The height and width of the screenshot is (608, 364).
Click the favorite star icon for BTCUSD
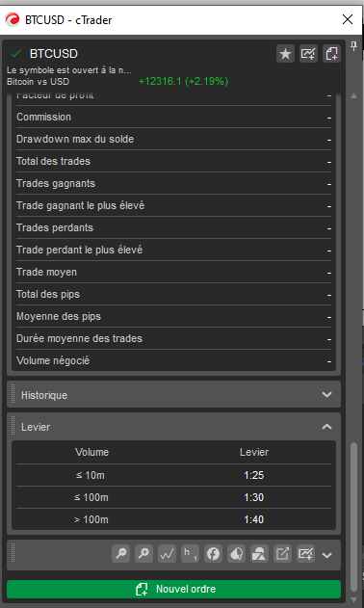click(x=285, y=54)
